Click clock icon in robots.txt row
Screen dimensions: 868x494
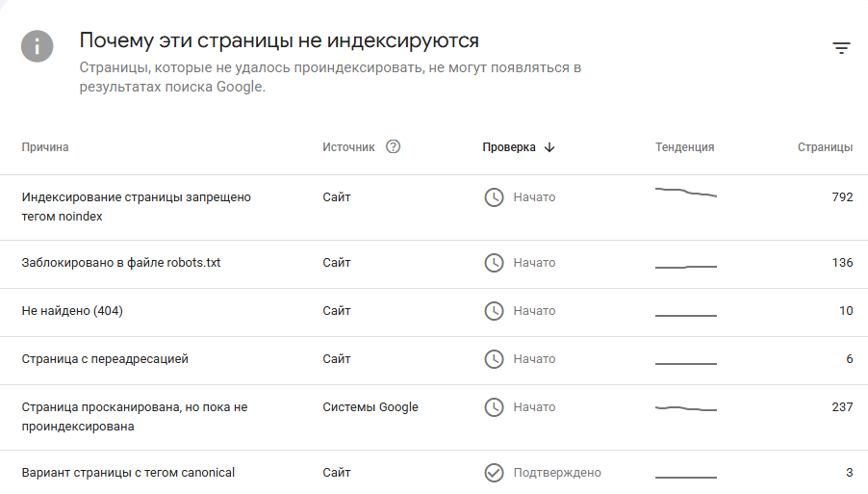click(494, 263)
